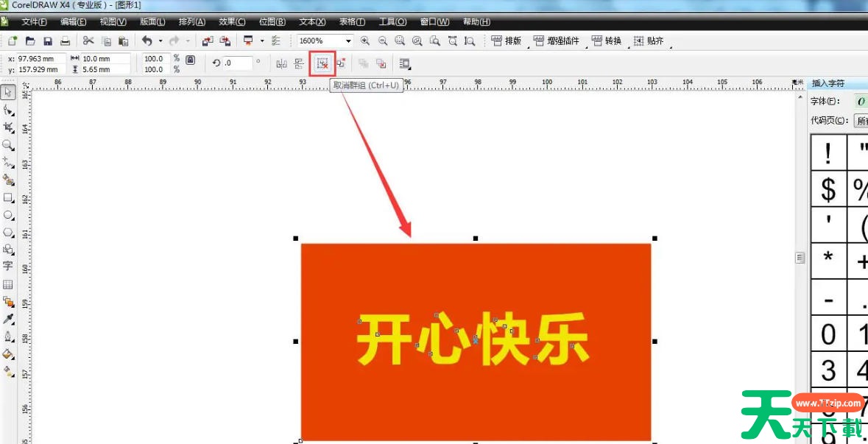The width and height of the screenshot is (868, 444).
Task: Click the Undo arrow icon
Action: point(147,41)
